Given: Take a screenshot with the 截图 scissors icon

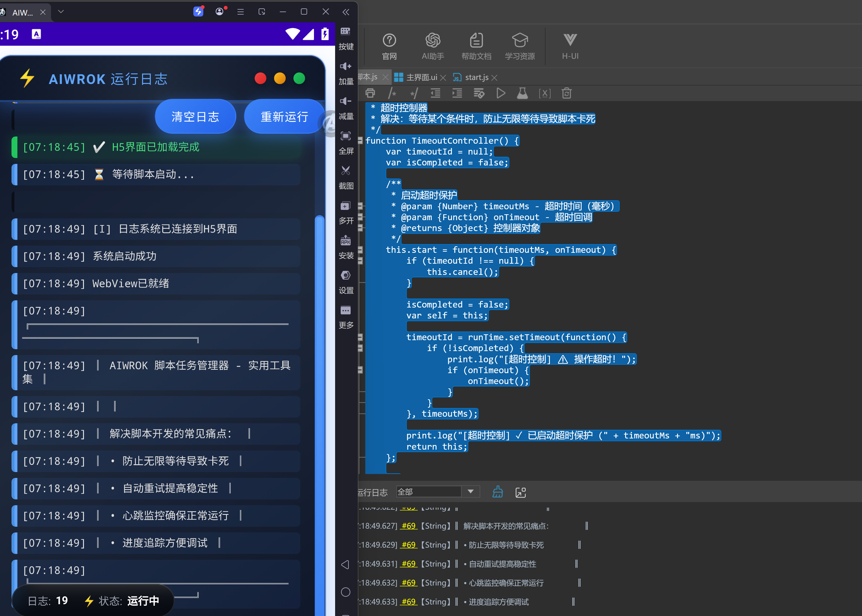Looking at the screenshot, I should 345,171.
